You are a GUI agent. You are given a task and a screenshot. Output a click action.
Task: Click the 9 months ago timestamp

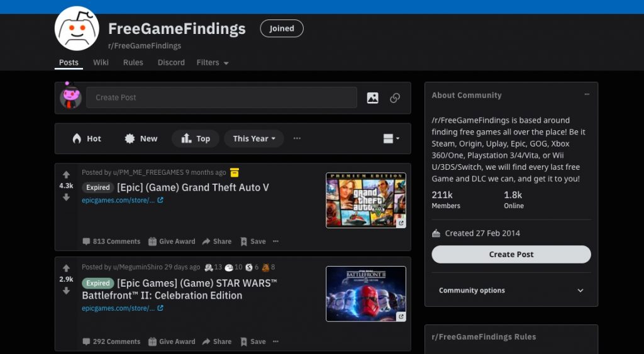(206, 172)
